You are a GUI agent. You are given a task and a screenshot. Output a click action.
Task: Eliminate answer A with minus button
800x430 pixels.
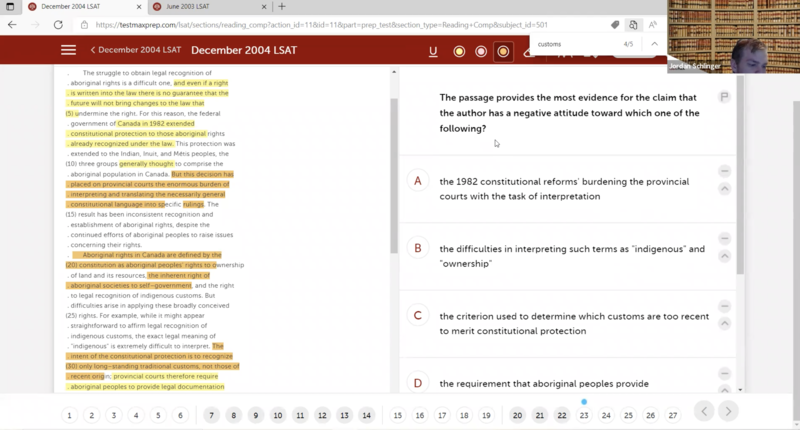tap(725, 171)
